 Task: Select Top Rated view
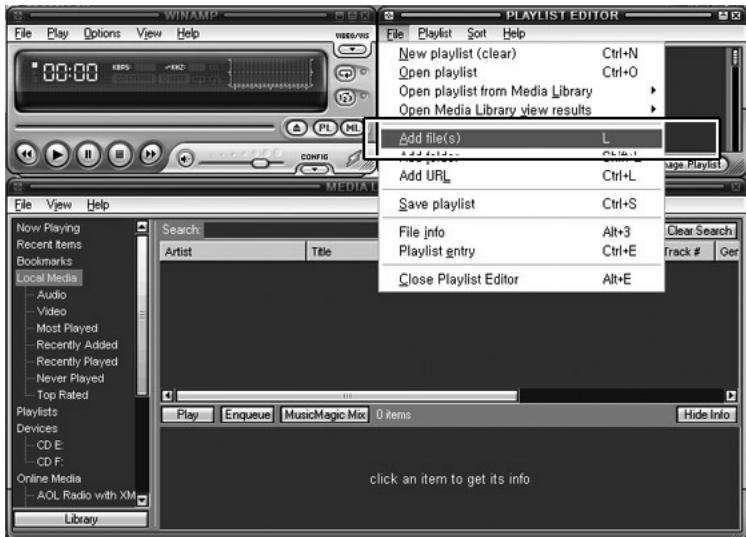click(62, 395)
